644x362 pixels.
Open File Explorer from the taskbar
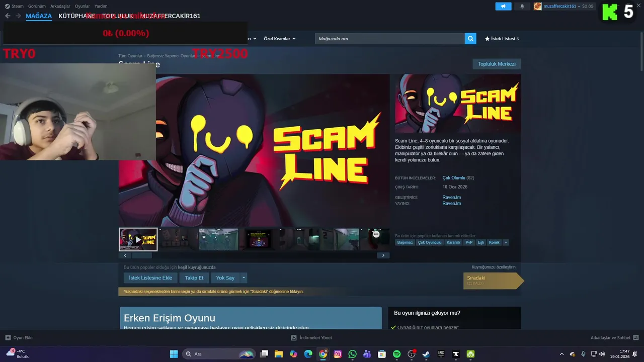point(279,354)
